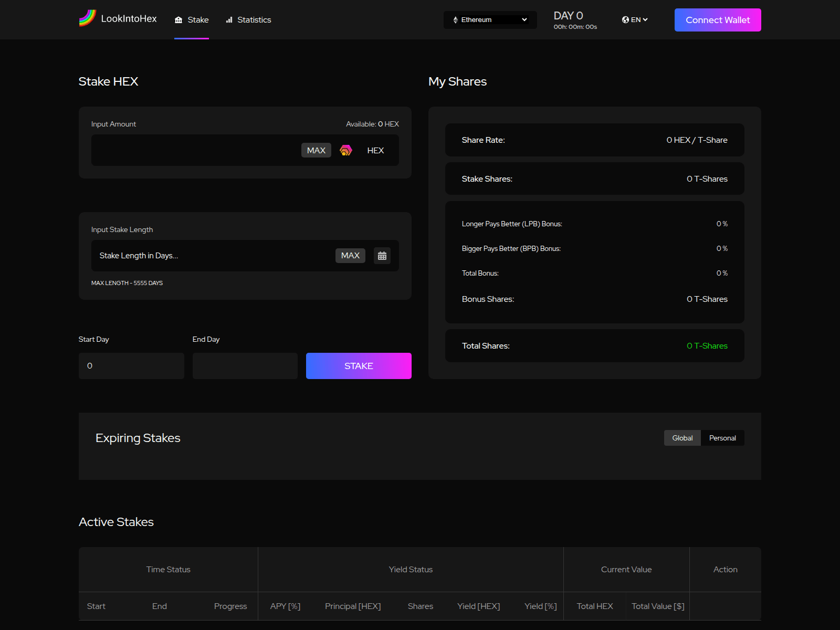Click the APY [%] column header
Screen dimensions: 840x630
285,606
